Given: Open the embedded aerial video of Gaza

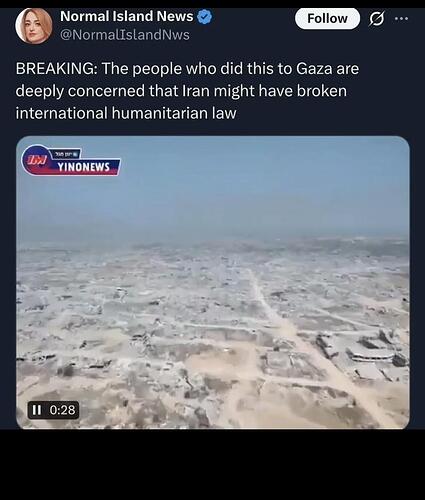Looking at the screenshot, I should tap(213, 282).
